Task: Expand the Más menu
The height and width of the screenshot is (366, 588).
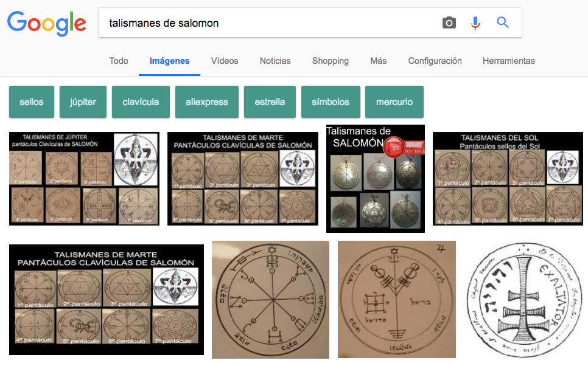Action: tap(378, 61)
